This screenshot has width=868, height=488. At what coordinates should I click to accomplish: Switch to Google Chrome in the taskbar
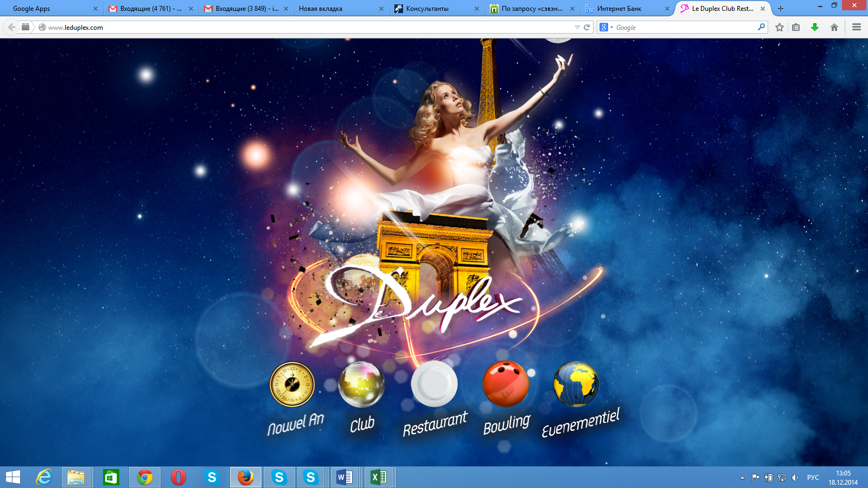pos(144,477)
